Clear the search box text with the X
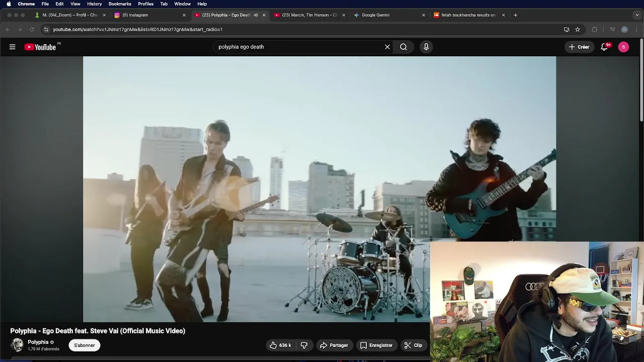Screen dimensions: 644x362 (387, 47)
